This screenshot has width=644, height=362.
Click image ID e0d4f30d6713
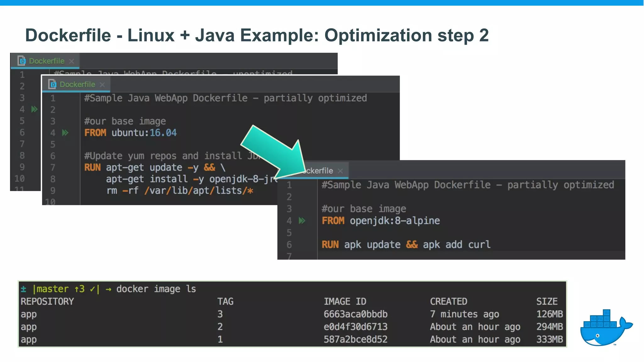(x=356, y=326)
